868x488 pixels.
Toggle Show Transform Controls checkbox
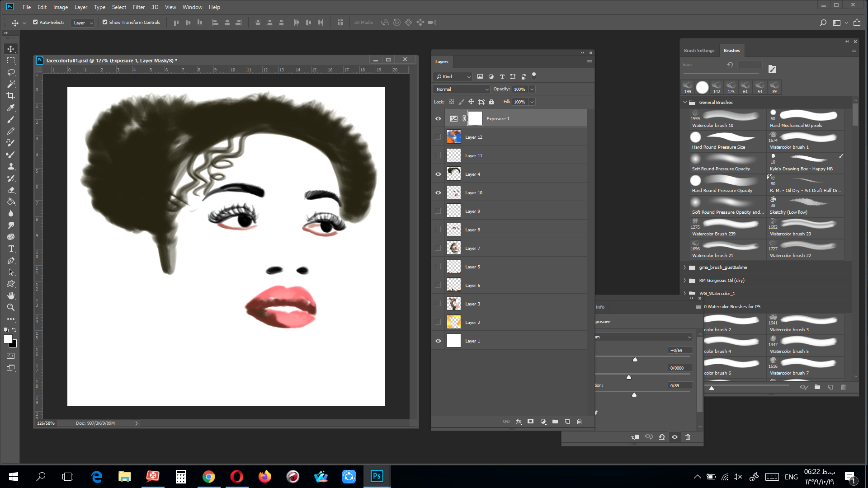point(105,22)
